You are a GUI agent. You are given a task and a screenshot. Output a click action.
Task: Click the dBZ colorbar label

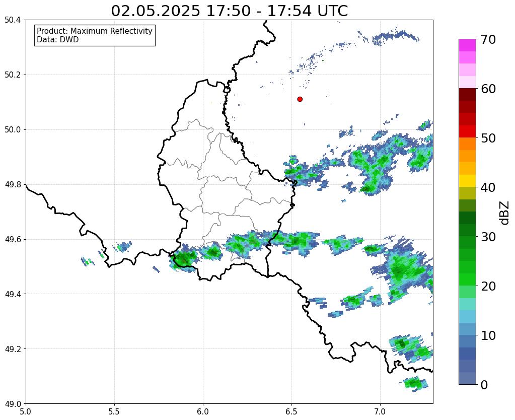coord(505,213)
